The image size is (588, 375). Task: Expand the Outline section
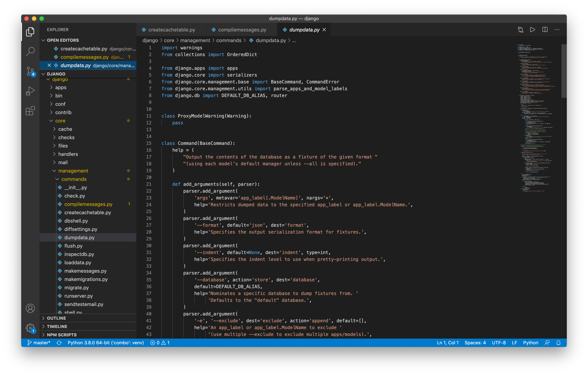click(x=88, y=318)
